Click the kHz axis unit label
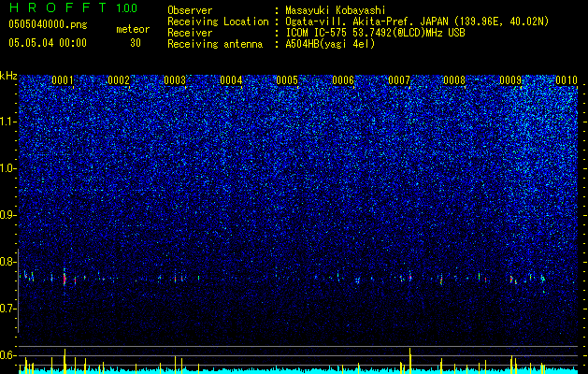The width and height of the screenshot is (588, 374). pos(8,76)
